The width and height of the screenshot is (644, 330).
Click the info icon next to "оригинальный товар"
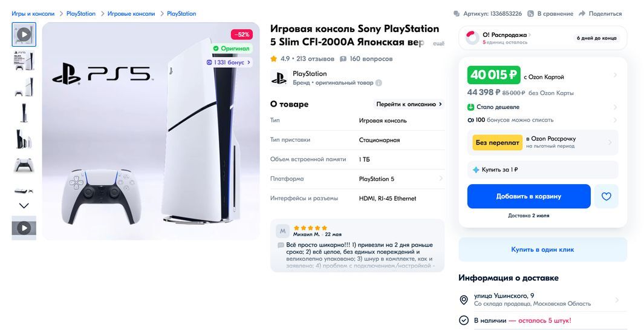(x=379, y=83)
